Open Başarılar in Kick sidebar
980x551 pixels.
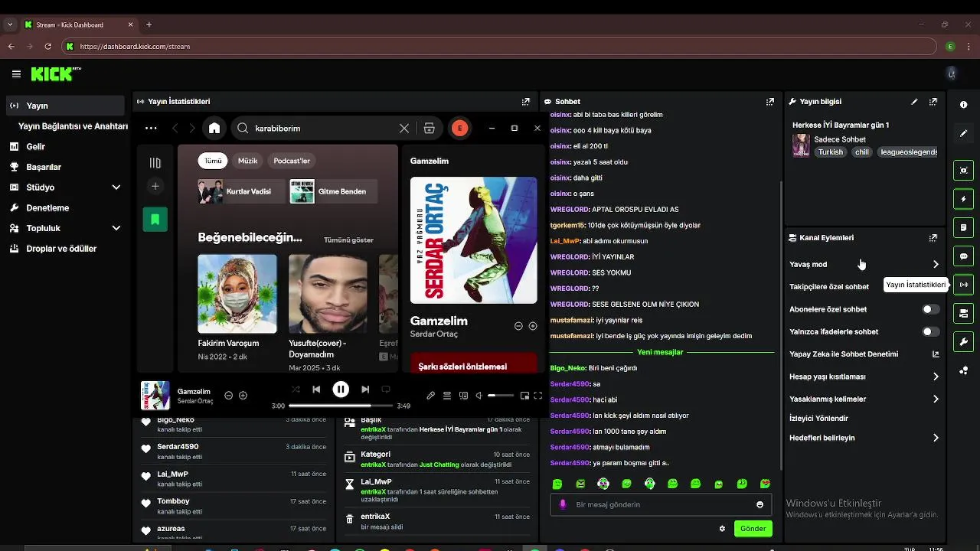(x=65, y=167)
